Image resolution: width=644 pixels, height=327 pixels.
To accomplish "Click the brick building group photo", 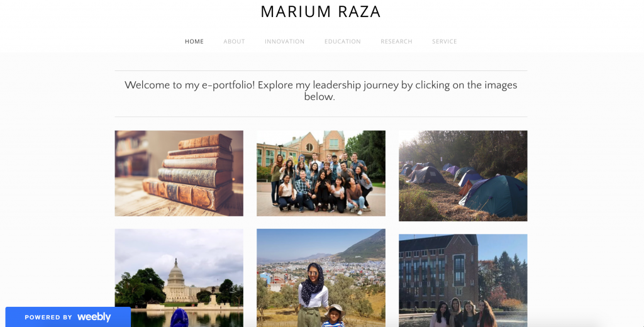I will tap(463, 280).
